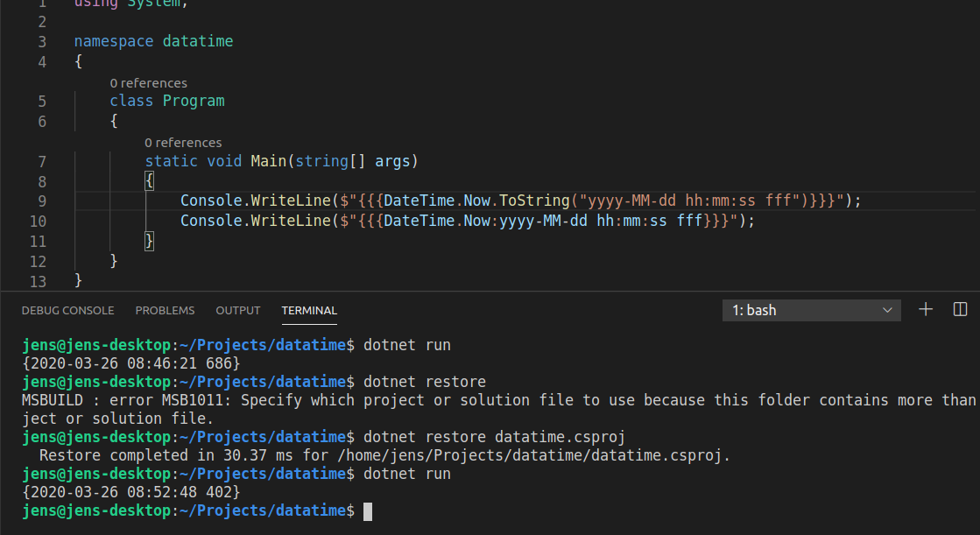Screen dimensions: 980x535
Task: Click the 'static' keyword on line 7
Action: click(x=172, y=161)
